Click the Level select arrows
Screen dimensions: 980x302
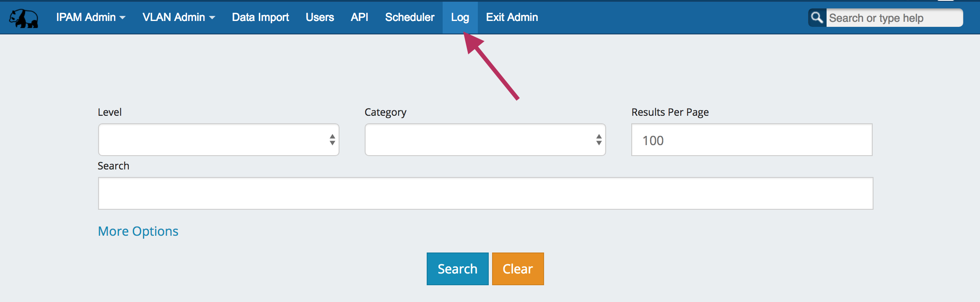[332, 140]
